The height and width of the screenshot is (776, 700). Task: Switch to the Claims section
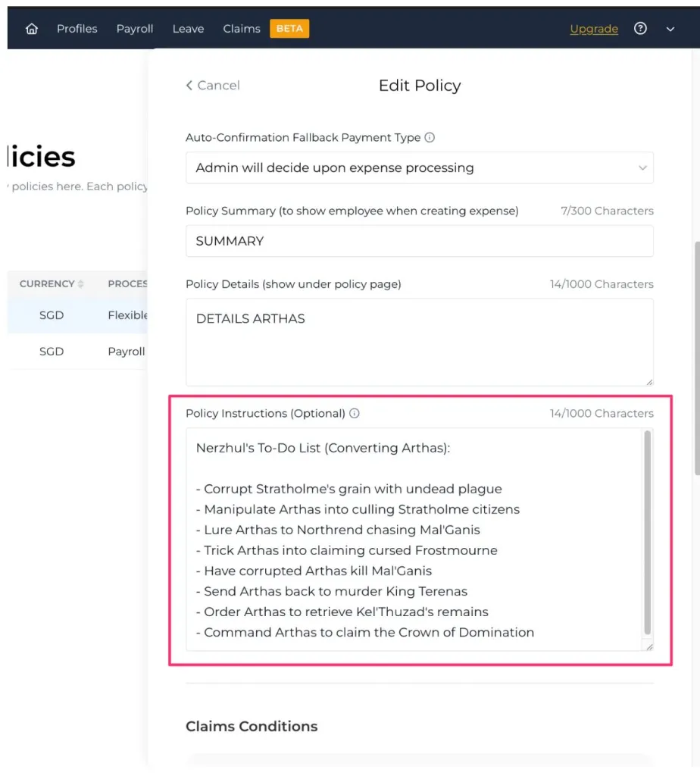(242, 29)
